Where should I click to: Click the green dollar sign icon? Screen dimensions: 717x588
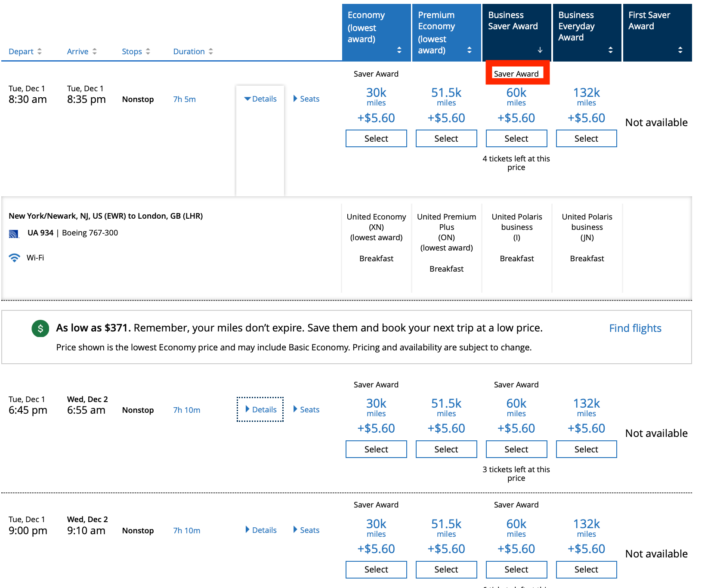point(40,329)
